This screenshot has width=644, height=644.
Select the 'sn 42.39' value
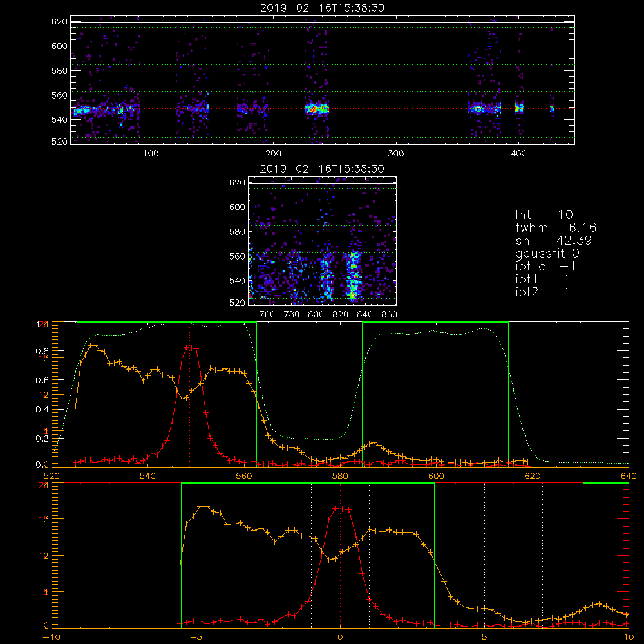coord(553,240)
